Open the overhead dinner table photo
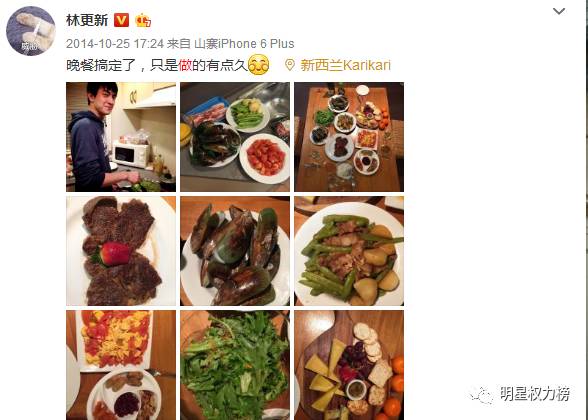The image size is (588, 420). [x=349, y=137]
